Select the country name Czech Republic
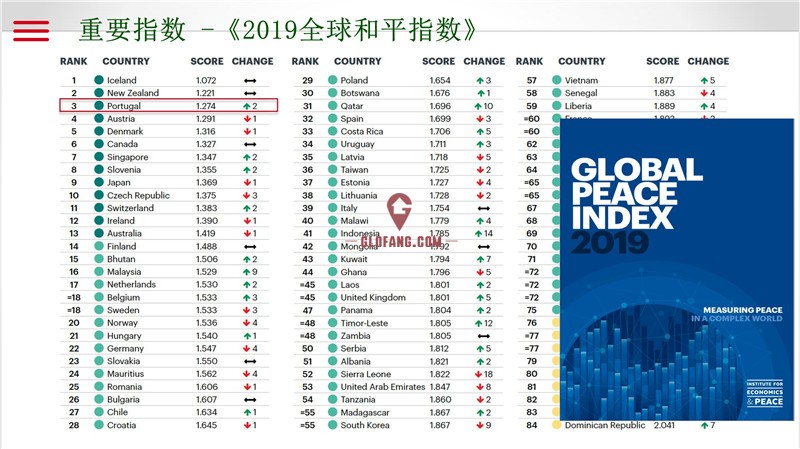 tap(138, 195)
